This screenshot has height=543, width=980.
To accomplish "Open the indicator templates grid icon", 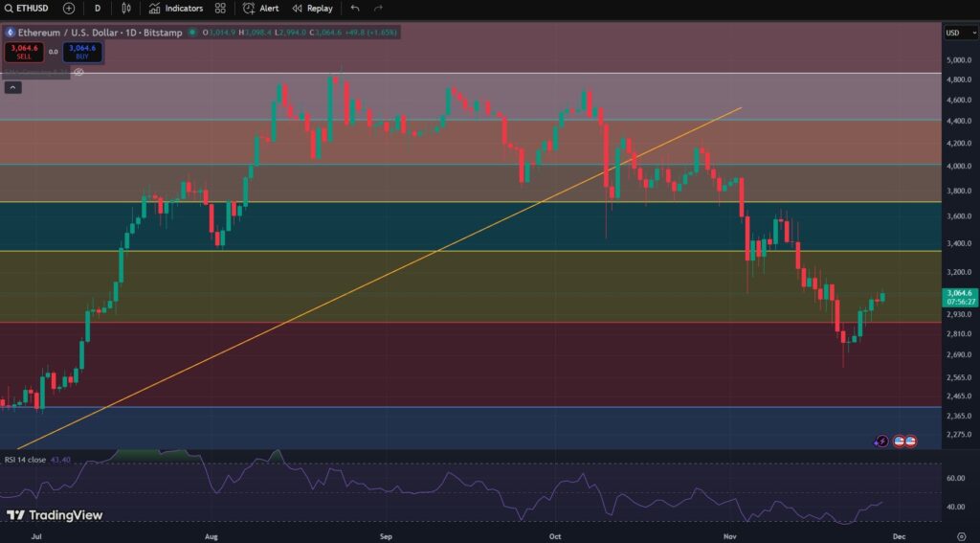I will [x=220, y=9].
